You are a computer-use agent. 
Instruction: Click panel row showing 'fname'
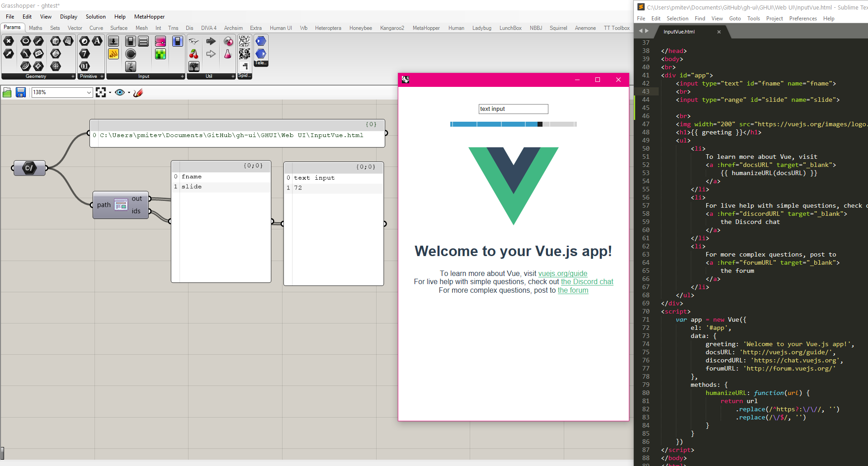[x=221, y=176]
